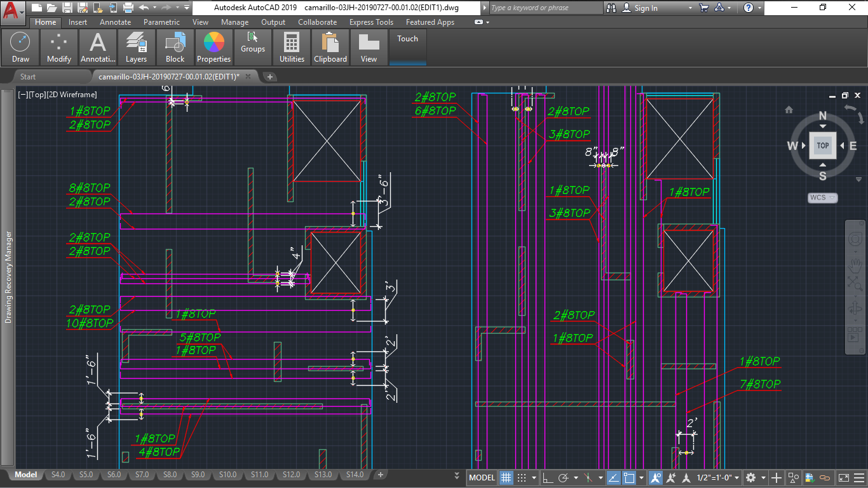Image resolution: width=868 pixels, height=488 pixels.
Task: Switch to the Annotate ribbon tab
Action: click(x=115, y=22)
